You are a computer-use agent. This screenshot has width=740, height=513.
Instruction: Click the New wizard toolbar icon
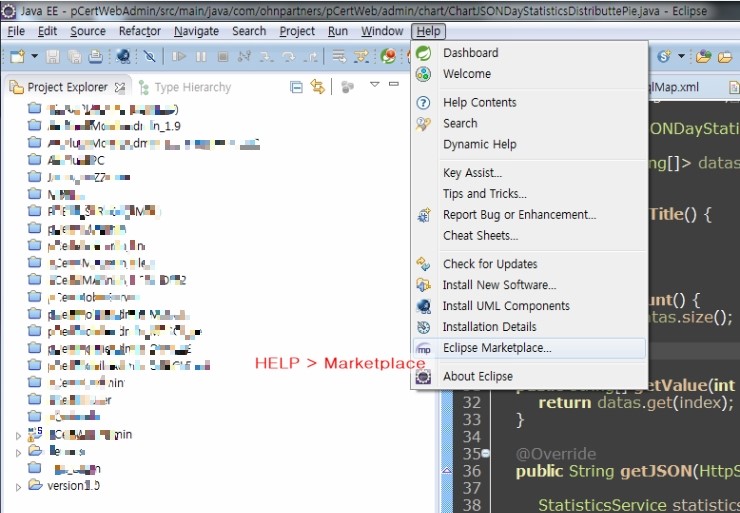click(x=17, y=57)
